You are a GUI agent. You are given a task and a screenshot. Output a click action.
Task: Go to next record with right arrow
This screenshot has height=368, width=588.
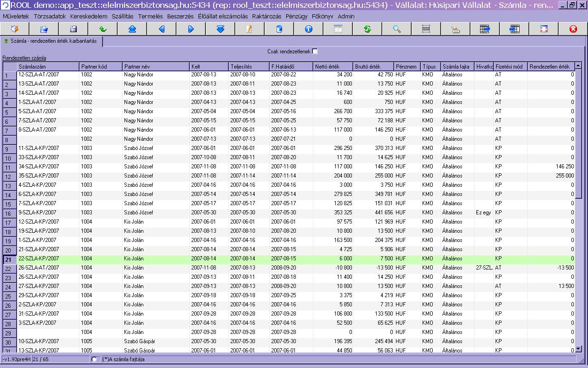191,29
